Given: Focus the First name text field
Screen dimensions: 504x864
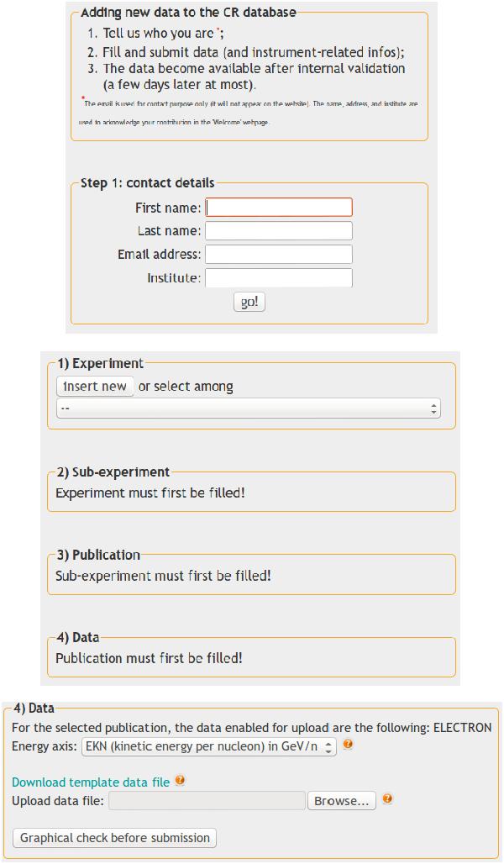Looking at the screenshot, I should point(279,208).
